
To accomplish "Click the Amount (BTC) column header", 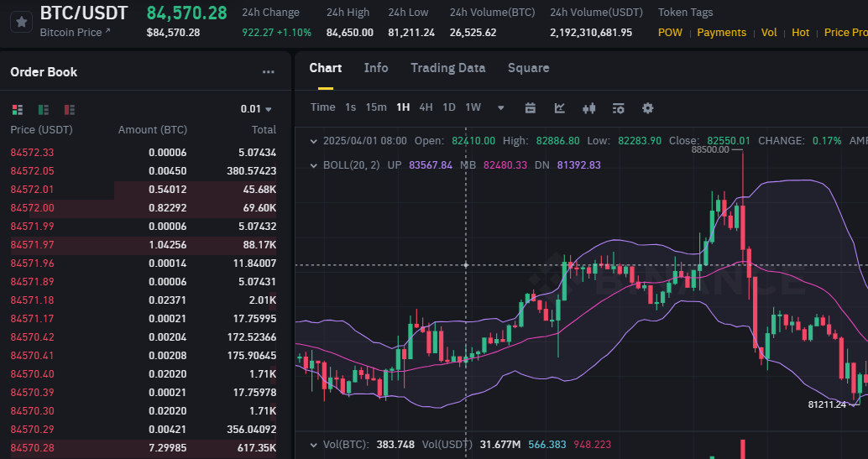I will point(153,130).
